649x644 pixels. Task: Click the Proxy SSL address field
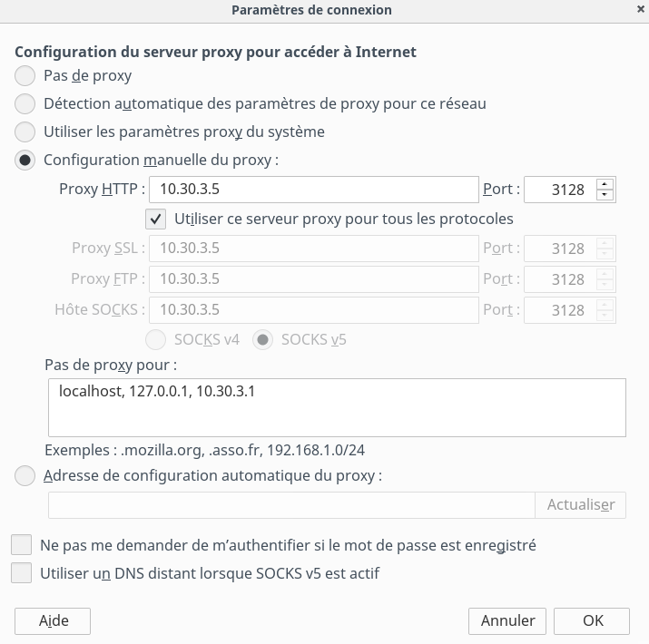(x=314, y=249)
